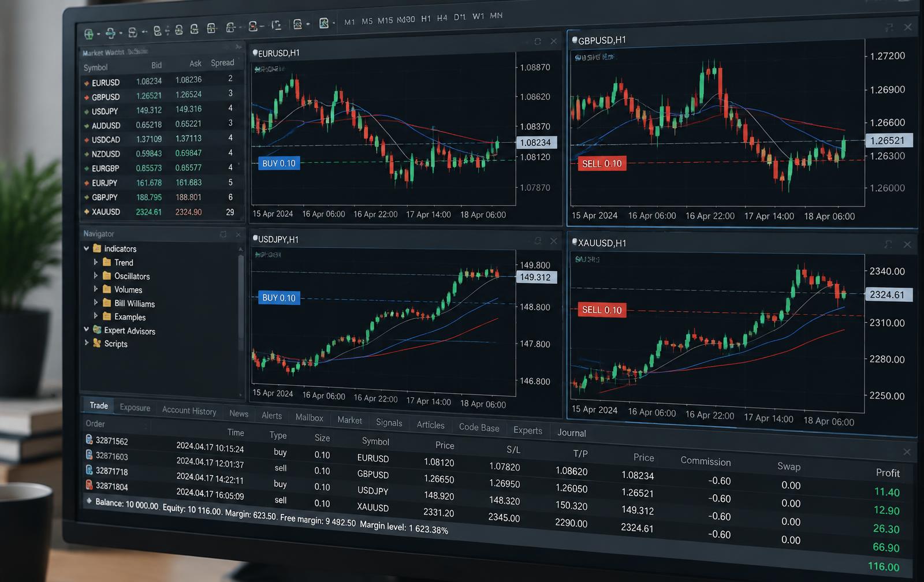
Task: Click the XAUUSD symbol marker in Market Watch
Action: [x=87, y=212]
